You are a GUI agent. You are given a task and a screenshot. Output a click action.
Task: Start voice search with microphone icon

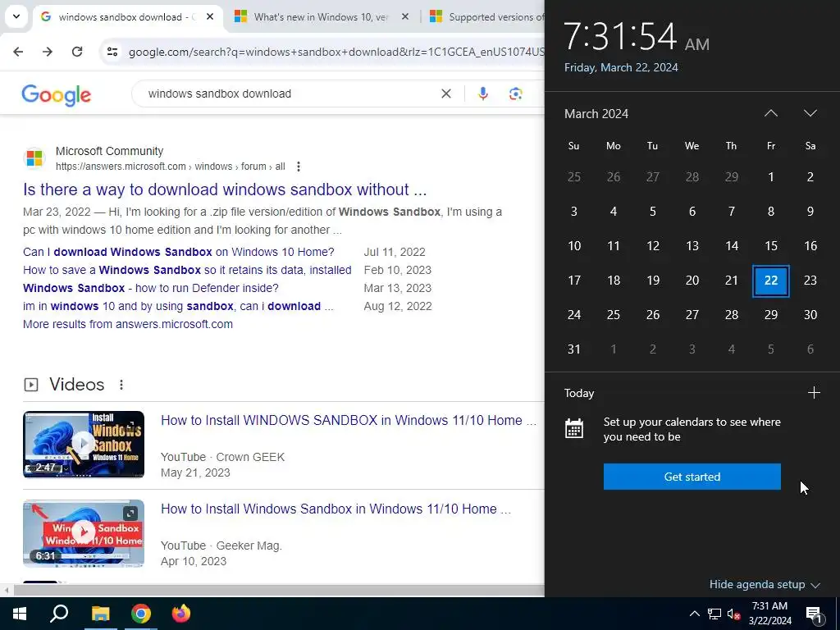[x=482, y=94]
